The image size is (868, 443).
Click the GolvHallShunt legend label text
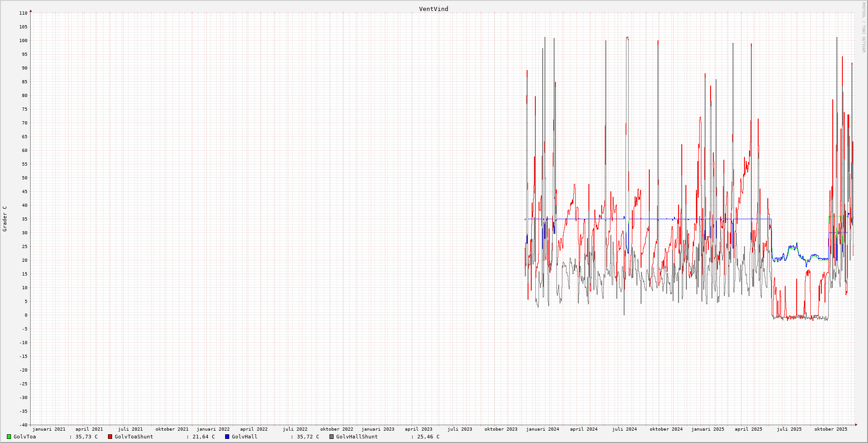click(x=357, y=437)
